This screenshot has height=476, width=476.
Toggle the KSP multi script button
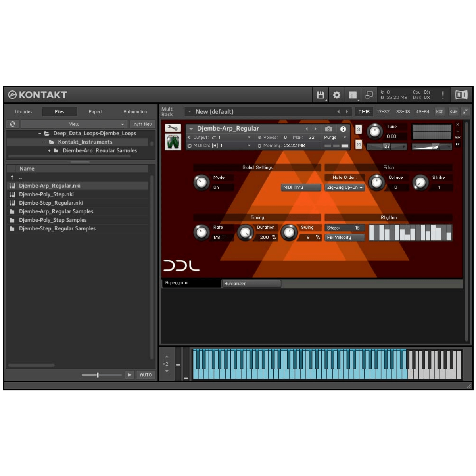coord(440,112)
